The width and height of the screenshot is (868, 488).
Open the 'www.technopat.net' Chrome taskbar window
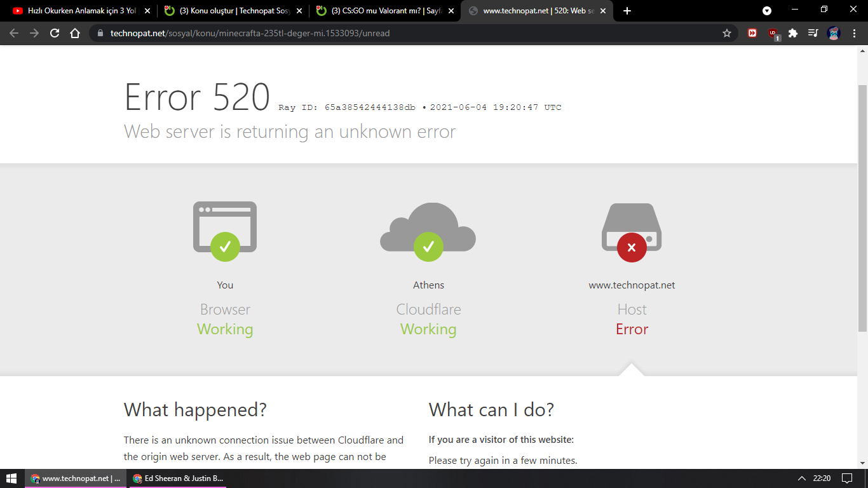point(76,478)
